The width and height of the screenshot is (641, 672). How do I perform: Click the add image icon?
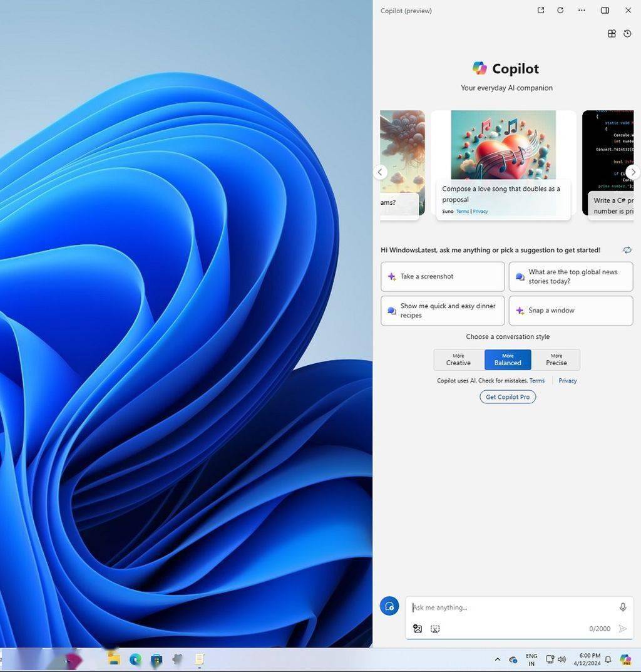(x=418, y=629)
